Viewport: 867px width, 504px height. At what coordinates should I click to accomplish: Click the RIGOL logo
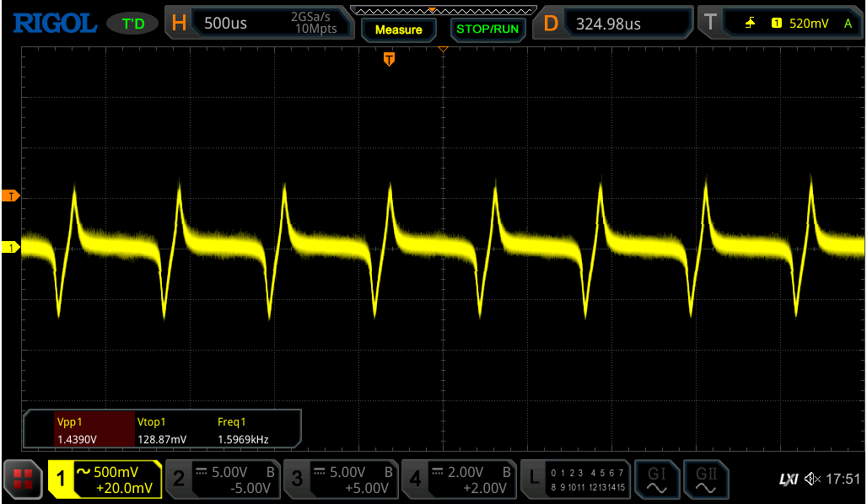(55, 24)
